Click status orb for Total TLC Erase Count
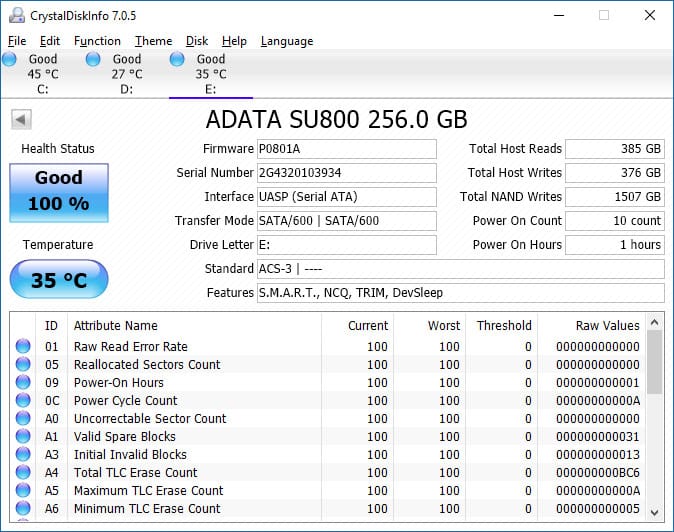This screenshot has height=532, width=674. click(x=23, y=472)
